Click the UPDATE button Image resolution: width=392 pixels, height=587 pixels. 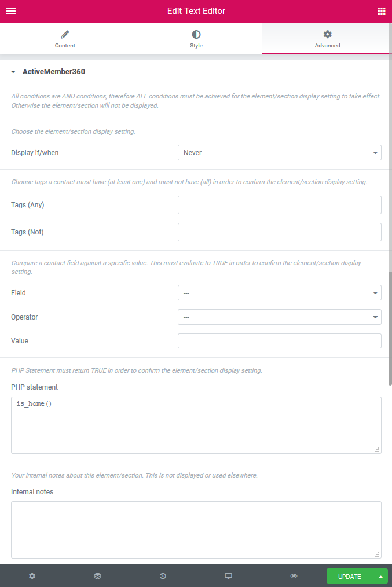(x=349, y=576)
